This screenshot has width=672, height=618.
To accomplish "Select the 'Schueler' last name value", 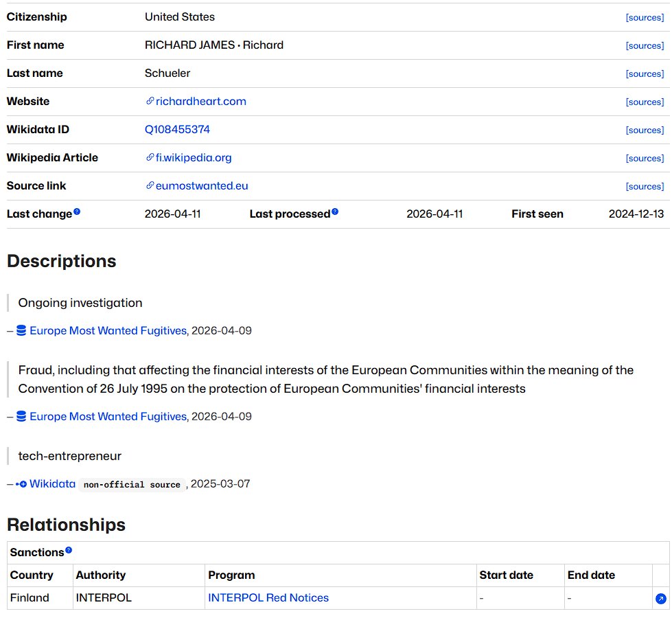I will [x=167, y=73].
